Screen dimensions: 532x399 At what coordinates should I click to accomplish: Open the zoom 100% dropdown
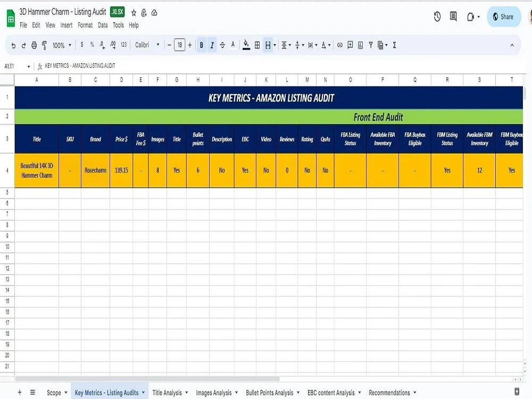coord(62,45)
